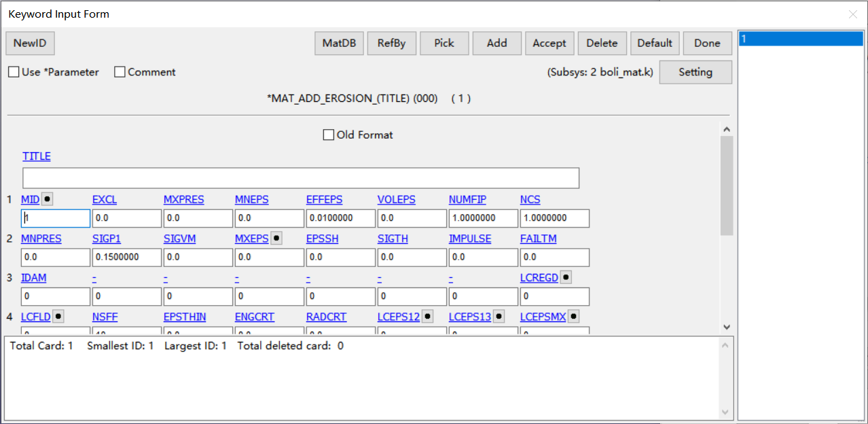This screenshot has width=868, height=424.
Task: Open the EPSTHIN label link
Action: pos(185,317)
